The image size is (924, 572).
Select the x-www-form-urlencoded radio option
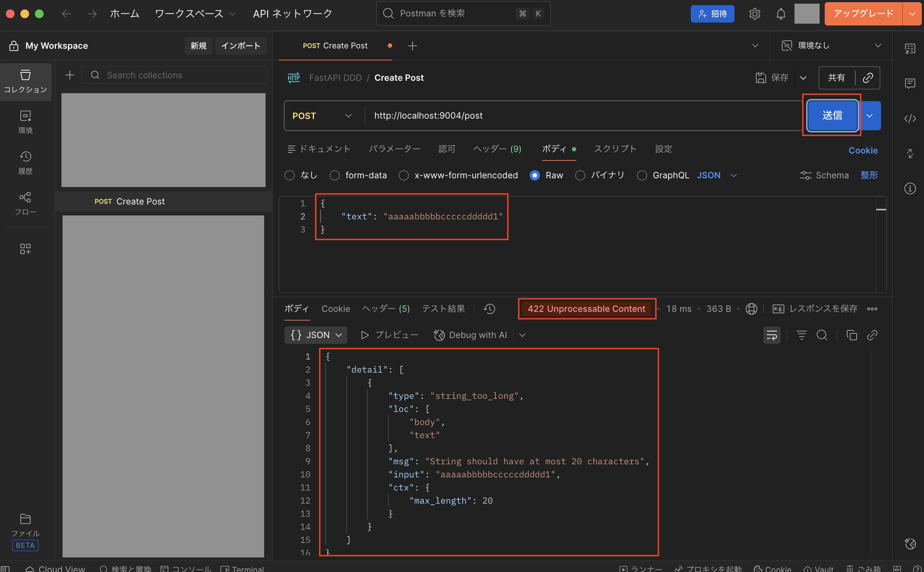tap(403, 175)
